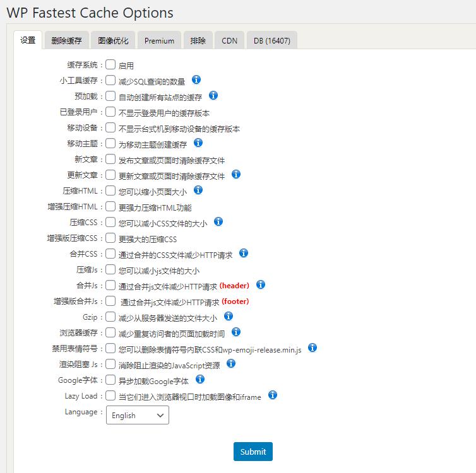This screenshot has height=473, width=476.
Task: Open info icon for 小工具缓存 option
Action: pyautogui.click(x=196, y=79)
